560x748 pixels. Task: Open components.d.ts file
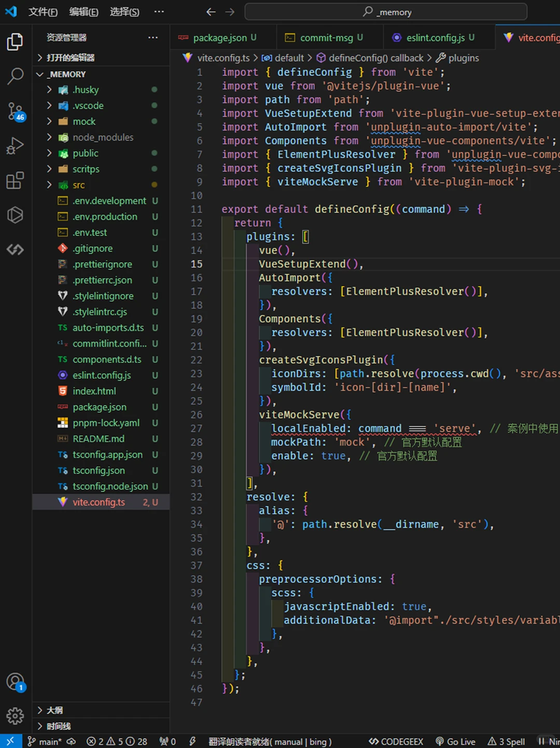pyautogui.click(x=101, y=359)
